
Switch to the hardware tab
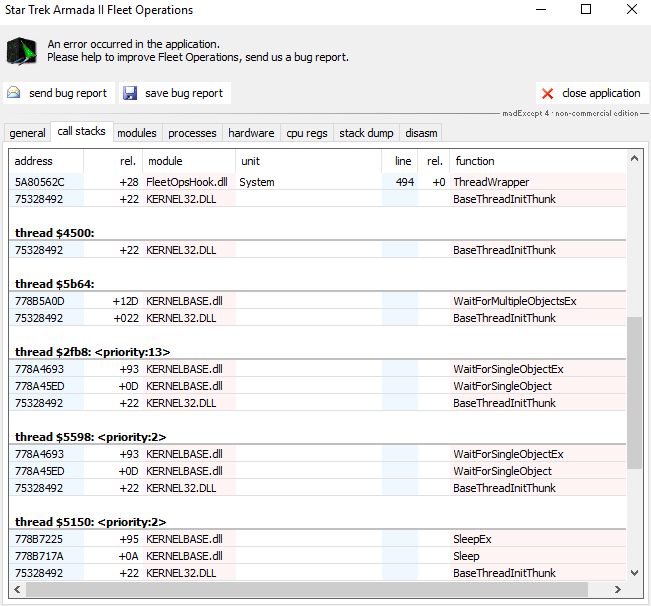point(251,133)
